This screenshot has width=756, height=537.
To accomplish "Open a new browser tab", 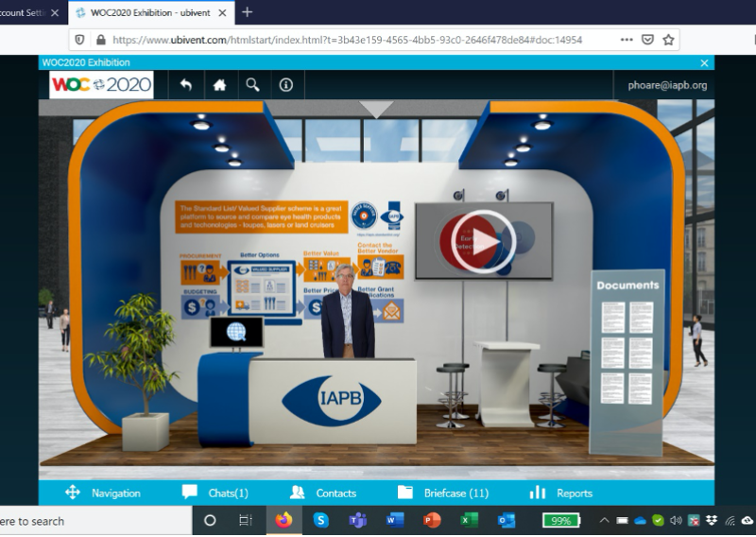I will [x=248, y=12].
